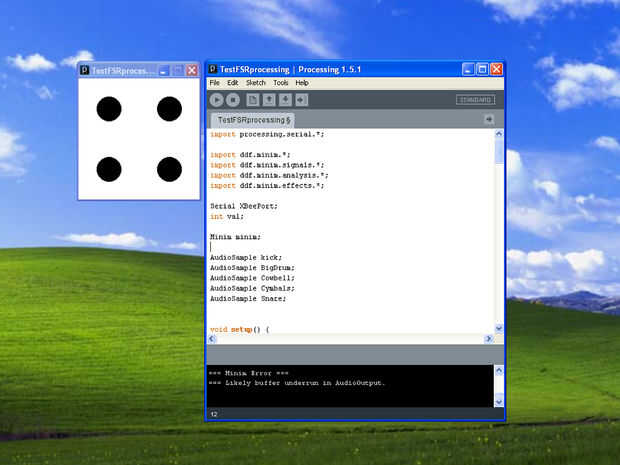Minimize the TestFSRprocessing sketch output window

pyautogui.click(x=164, y=70)
